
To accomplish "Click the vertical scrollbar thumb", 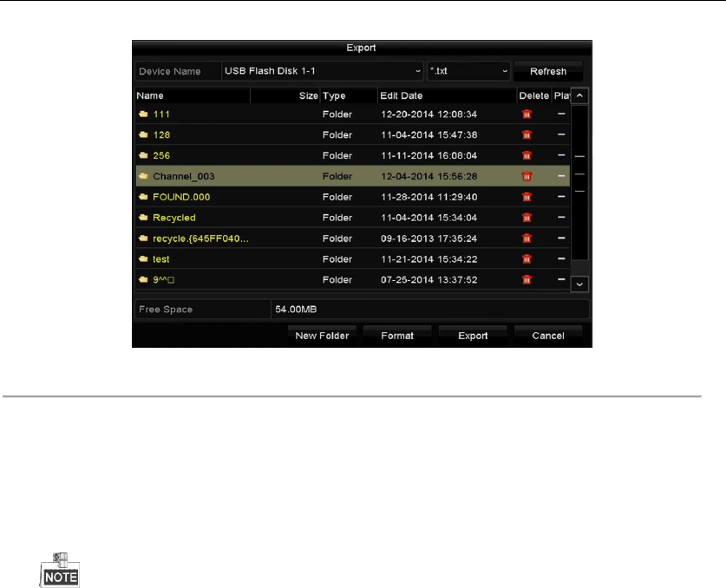I will [579, 182].
